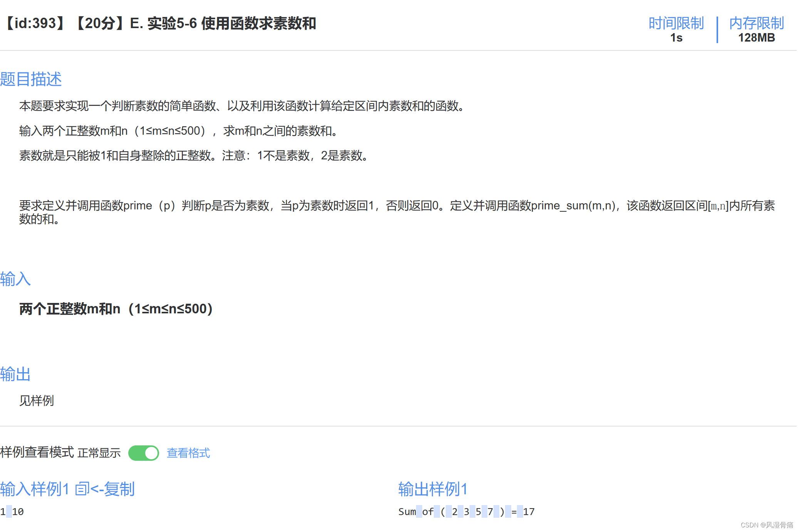Open the 查看格式 link
Image resolution: width=799 pixels, height=532 pixels.
tap(188, 453)
